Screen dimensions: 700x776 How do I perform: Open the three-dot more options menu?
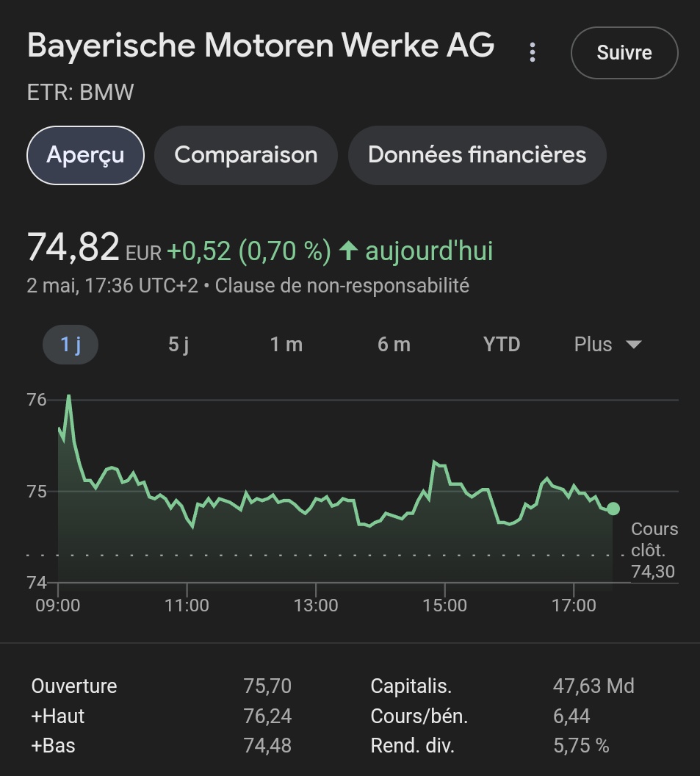(x=533, y=52)
